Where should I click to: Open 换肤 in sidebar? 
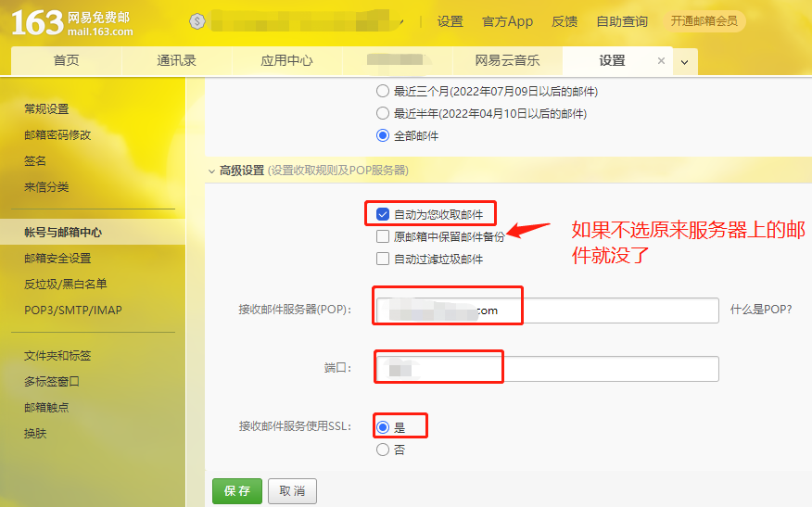coord(35,434)
